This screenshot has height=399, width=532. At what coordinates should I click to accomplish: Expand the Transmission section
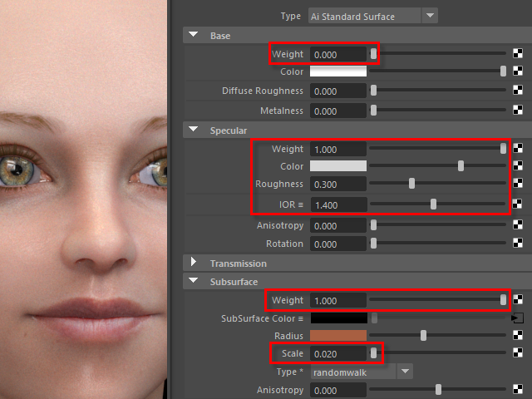(194, 263)
